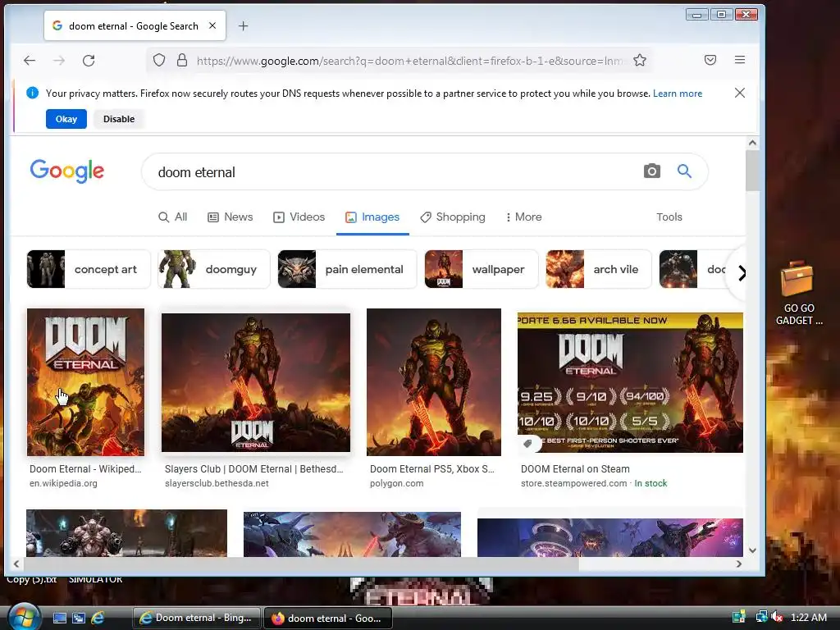Click the Slayers Club | DOOM Eternal title
This screenshot has height=630, width=840.
tap(254, 468)
